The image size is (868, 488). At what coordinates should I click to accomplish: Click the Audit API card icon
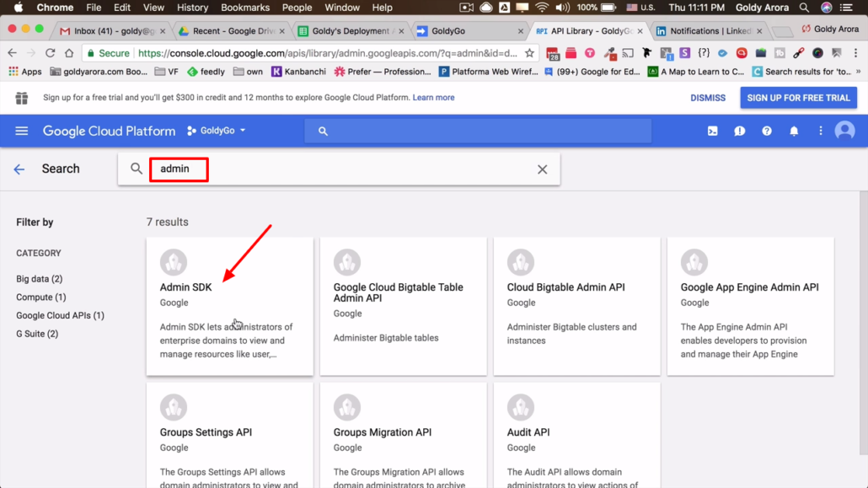coord(520,407)
